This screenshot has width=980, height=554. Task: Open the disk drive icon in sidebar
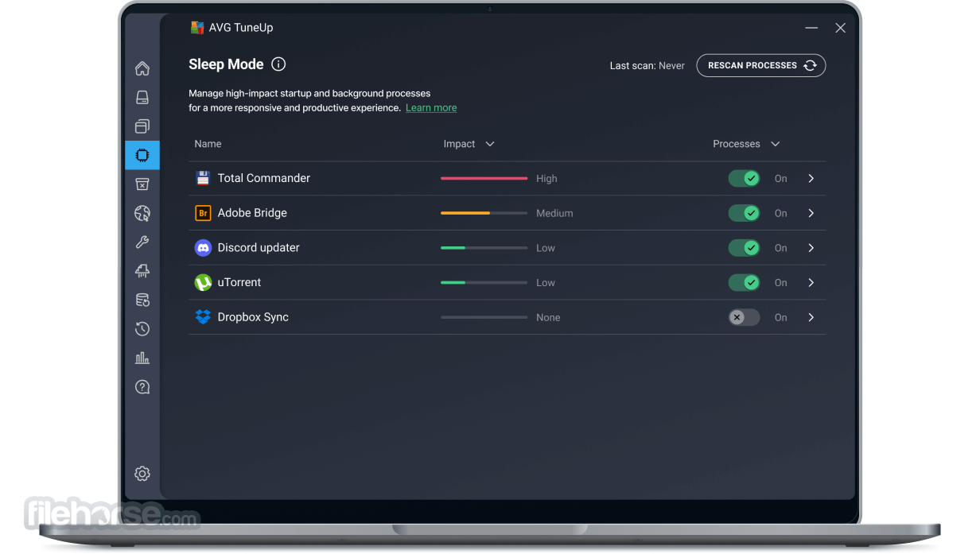142,97
